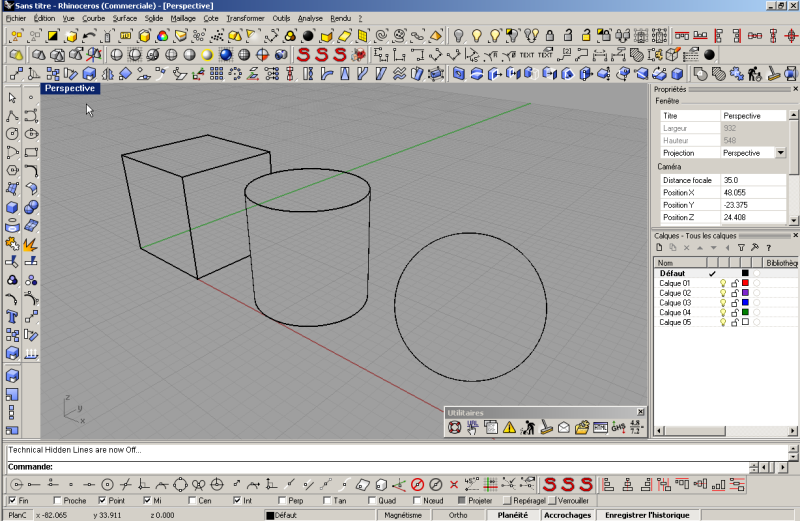Select the Text 'T' object tool
This screenshot has height=521, width=800.
pos(12,317)
